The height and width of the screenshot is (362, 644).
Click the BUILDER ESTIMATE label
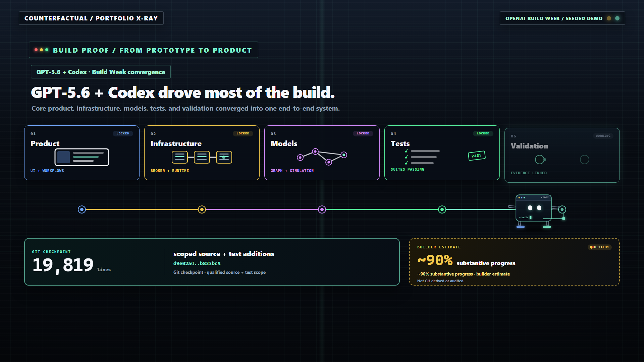pyautogui.click(x=439, y=247)
